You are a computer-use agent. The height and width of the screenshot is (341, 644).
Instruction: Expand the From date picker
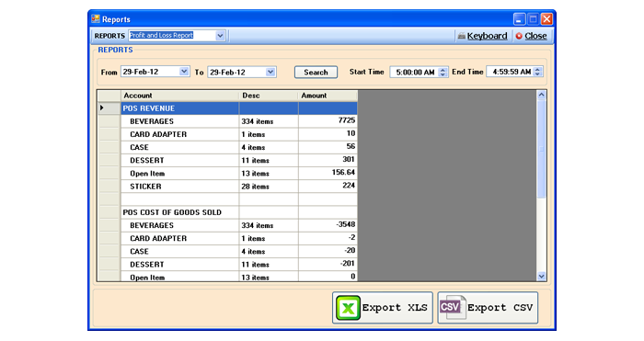184,72
